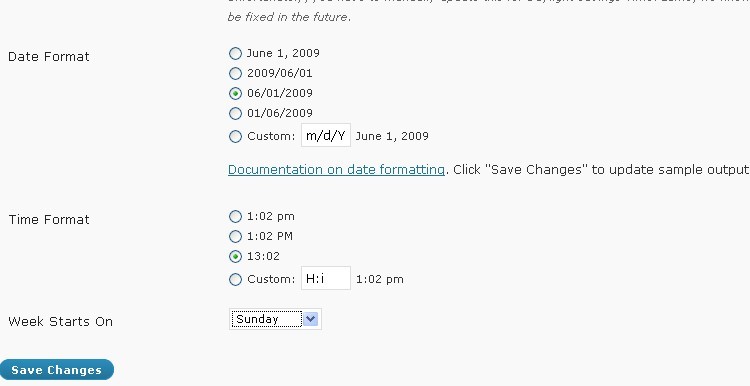
Task: Click the custom date format m/d/Y field
Action: tap(326, 135)
